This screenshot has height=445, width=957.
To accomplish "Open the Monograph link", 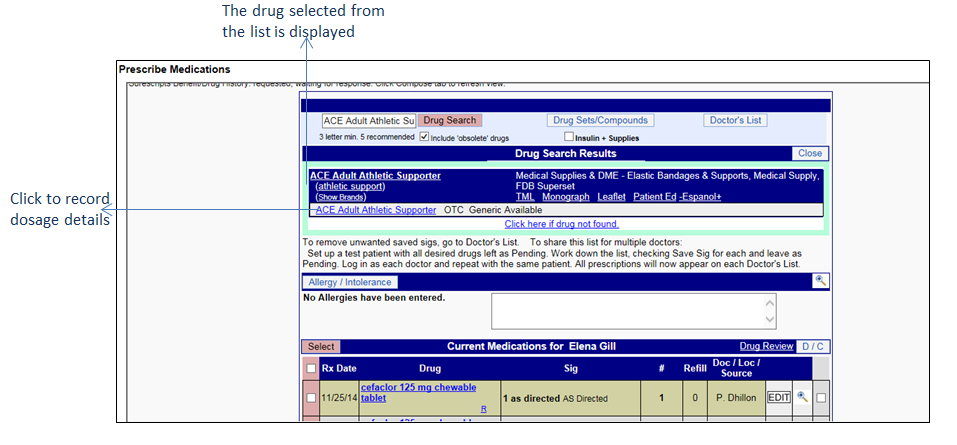I will click(x=565, y=197).
